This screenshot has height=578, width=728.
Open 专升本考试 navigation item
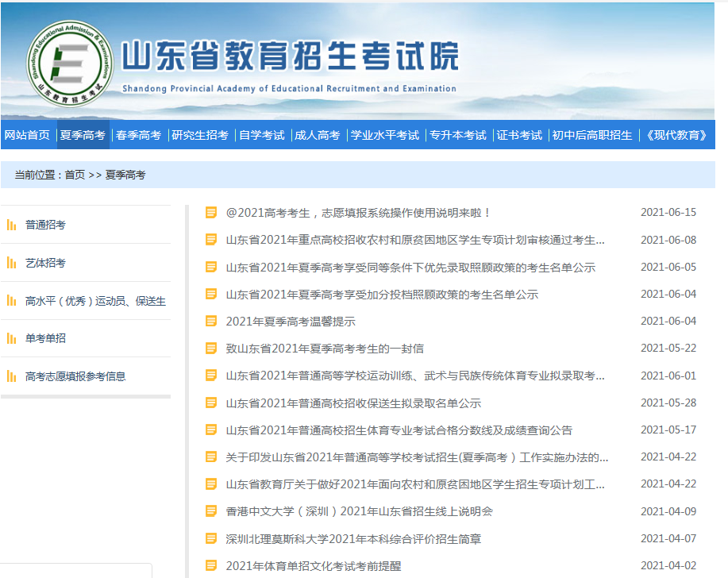(x=458, y=135)
